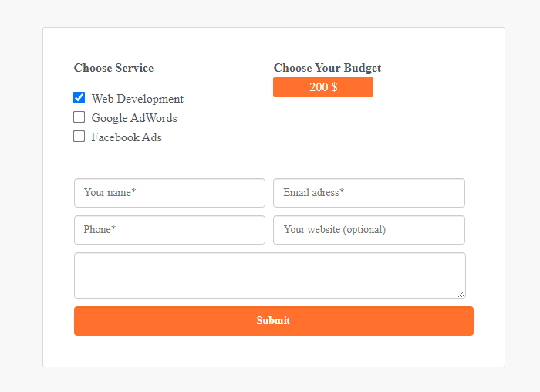The image size is (540, 392).
Task: Click the asterisk in Your name placeholder
Action: (133, 192)
